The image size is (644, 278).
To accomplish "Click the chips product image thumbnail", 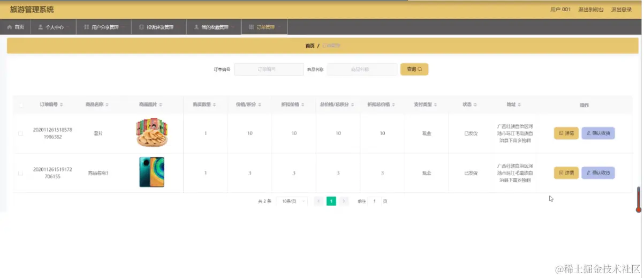I will coord(152,133).
